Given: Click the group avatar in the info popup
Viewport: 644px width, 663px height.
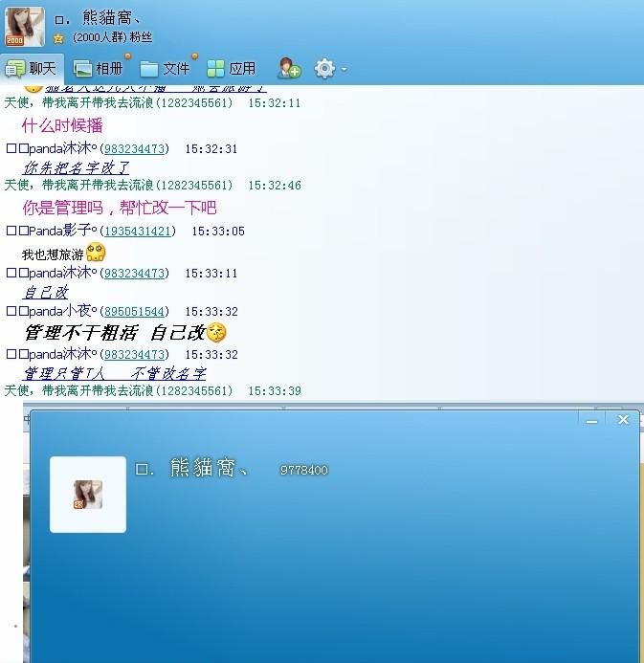Looking at the screenshot, I should 88,495.
